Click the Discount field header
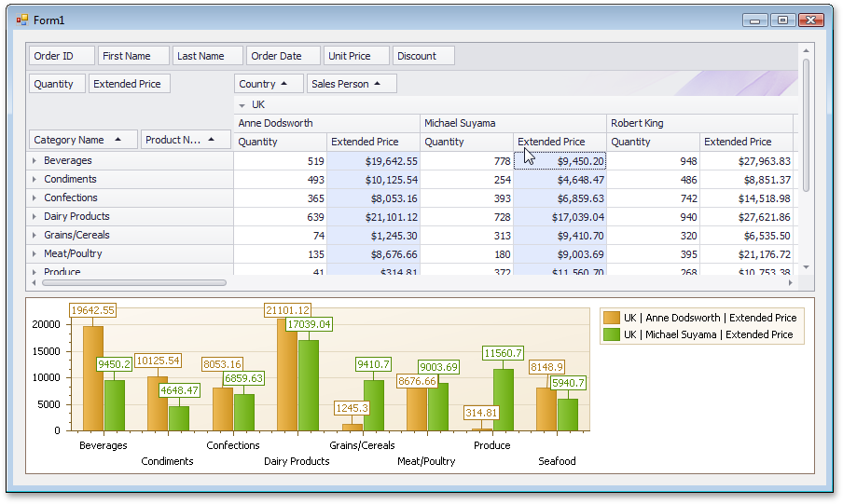Viewport: 843px width, 504px height. (423, 56)
